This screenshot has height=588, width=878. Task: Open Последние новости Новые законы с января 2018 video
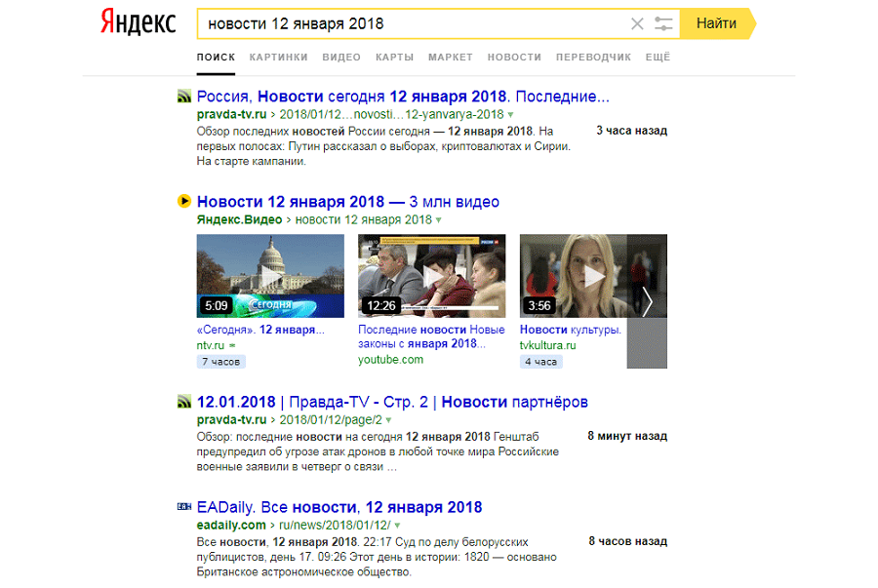(x=431, y=336)
